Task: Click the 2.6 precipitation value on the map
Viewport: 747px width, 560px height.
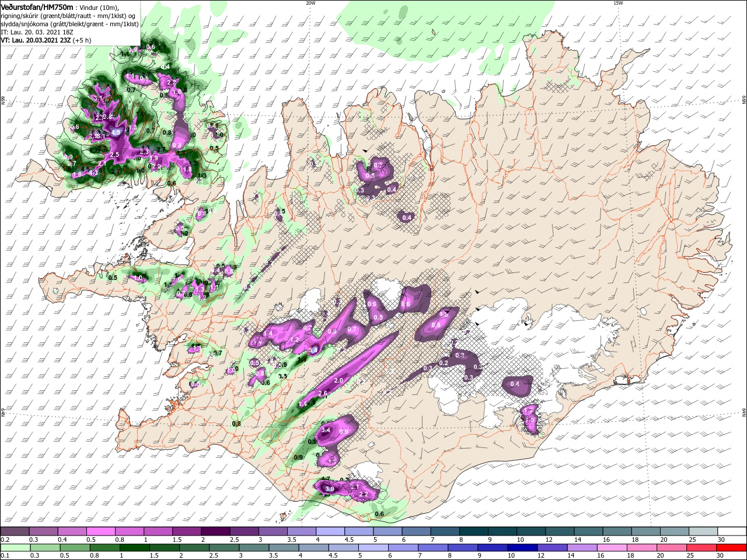Action: point(323,394)
